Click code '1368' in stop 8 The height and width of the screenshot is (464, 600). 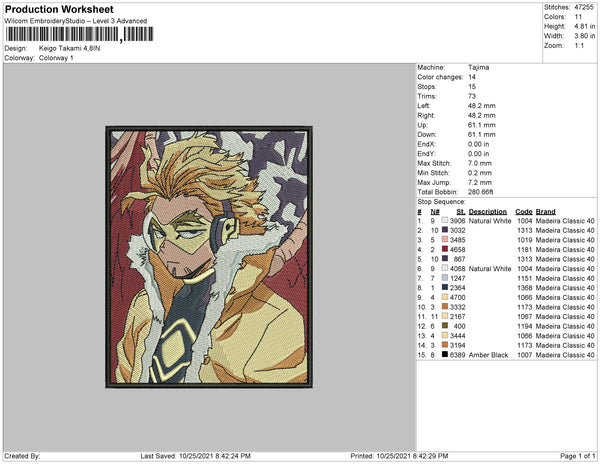point(524,288)
